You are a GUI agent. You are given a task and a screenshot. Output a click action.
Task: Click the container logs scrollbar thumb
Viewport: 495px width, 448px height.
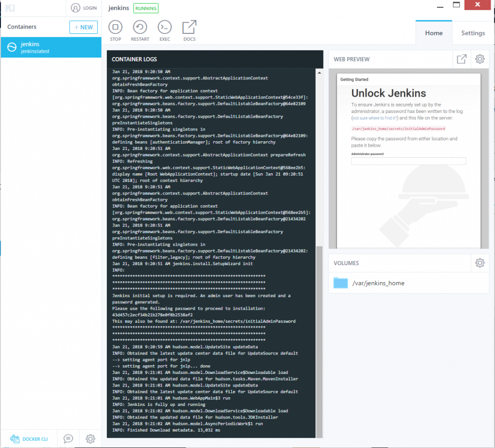[x=319, y=342]
